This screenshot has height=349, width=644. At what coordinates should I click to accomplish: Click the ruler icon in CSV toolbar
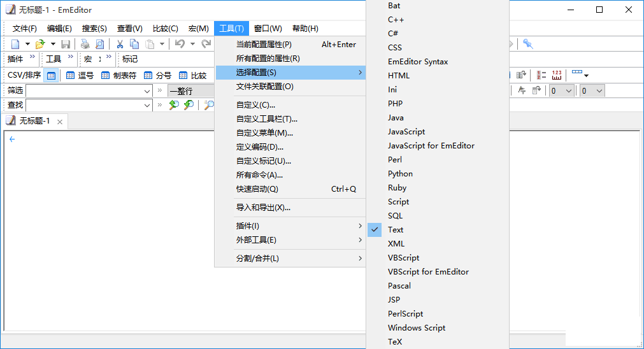[557, 75]
